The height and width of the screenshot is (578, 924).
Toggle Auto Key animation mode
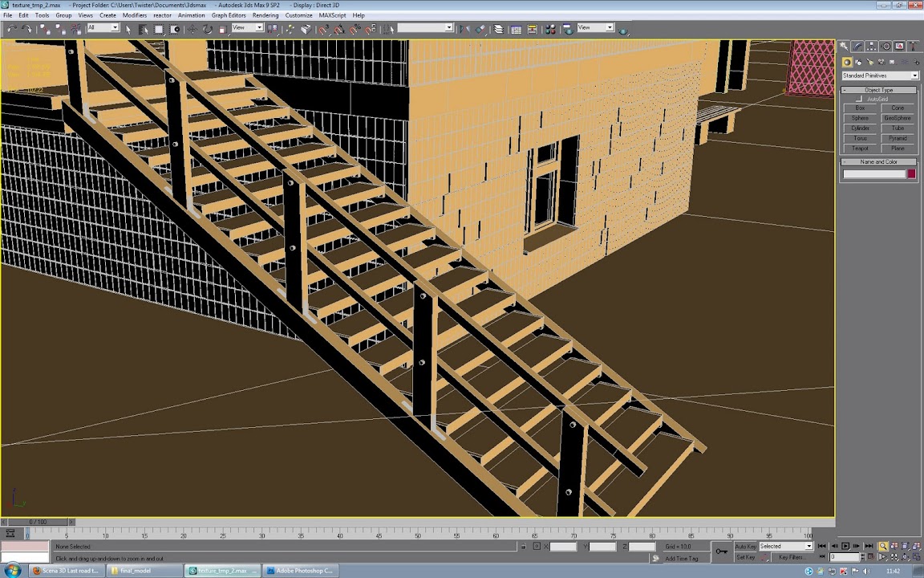coord(745,547)
